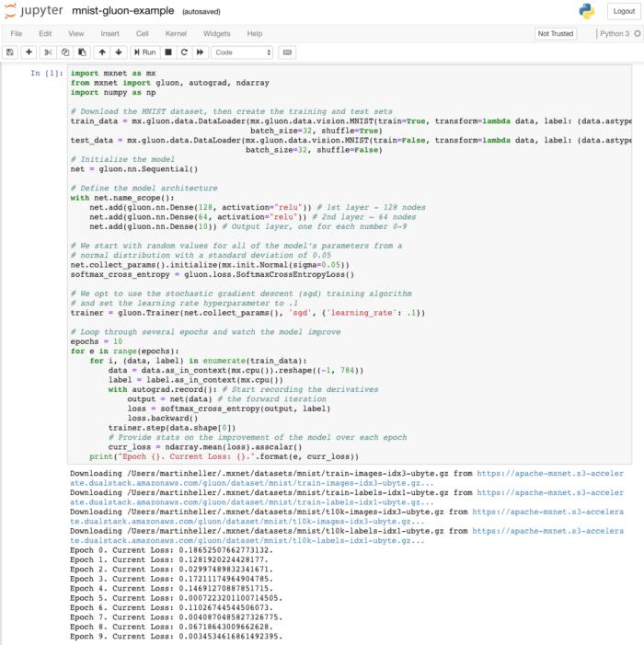Screen dimensions: 644x645
Task: Restart kernel and run all fast-forward icon
Action: tap(200, 52)
